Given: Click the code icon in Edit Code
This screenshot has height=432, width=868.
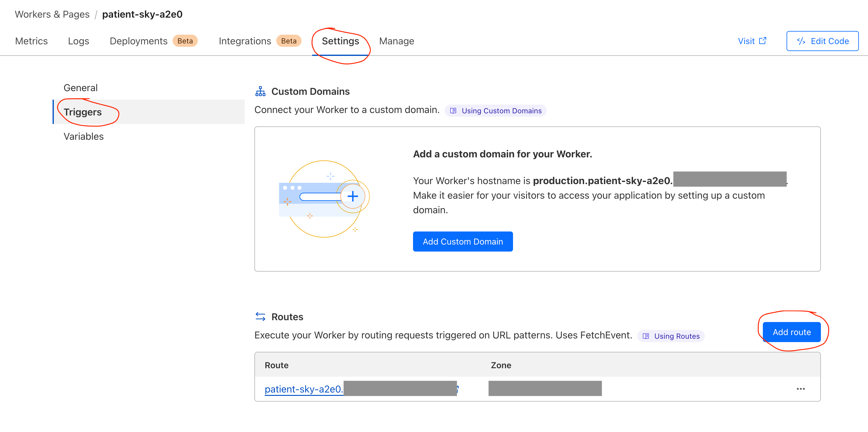Looking at the screenshot, I should [x=801, y=41].
